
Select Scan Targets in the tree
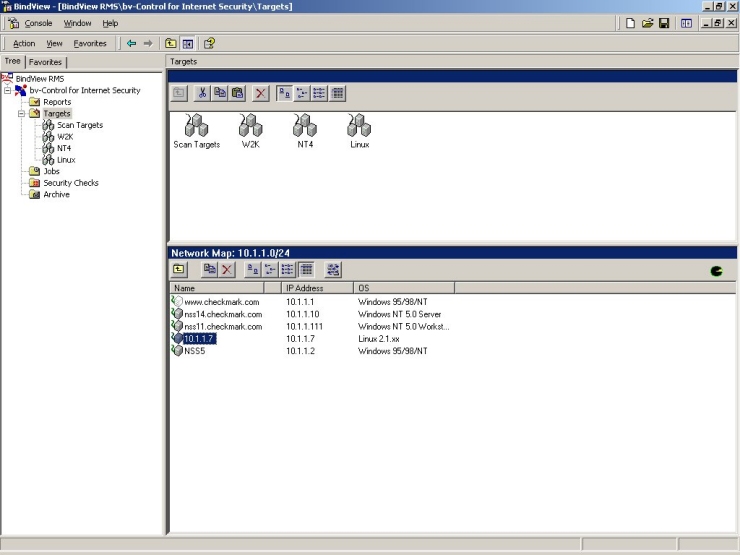point(80,125)
